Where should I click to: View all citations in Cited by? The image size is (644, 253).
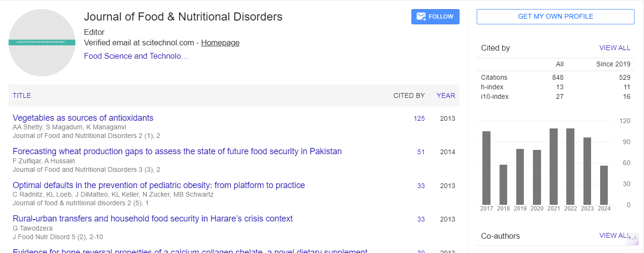614,48
